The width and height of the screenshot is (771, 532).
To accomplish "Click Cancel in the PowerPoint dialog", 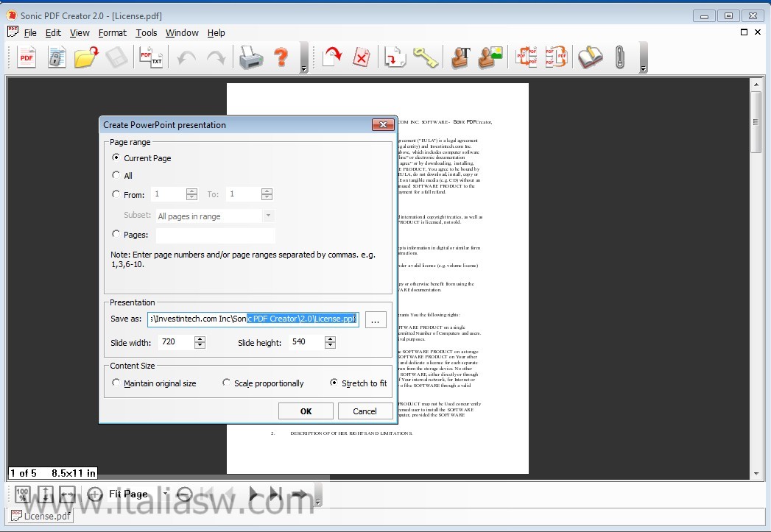I will (365, 411).
